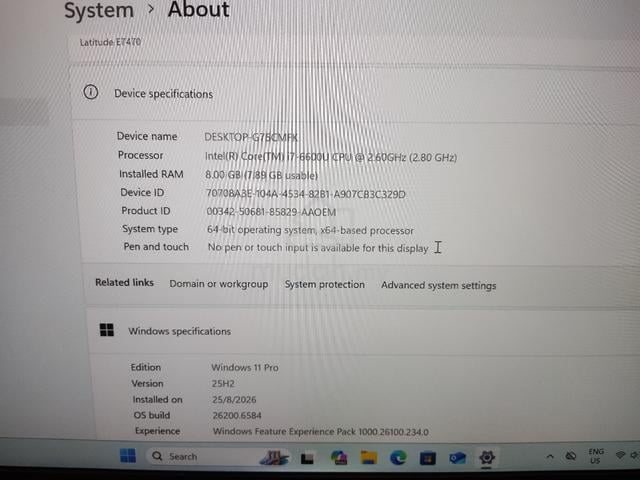This screenshot has width=640, height=480.
Task: Open the Search highlights bridge picture
Action: point(273,457)
